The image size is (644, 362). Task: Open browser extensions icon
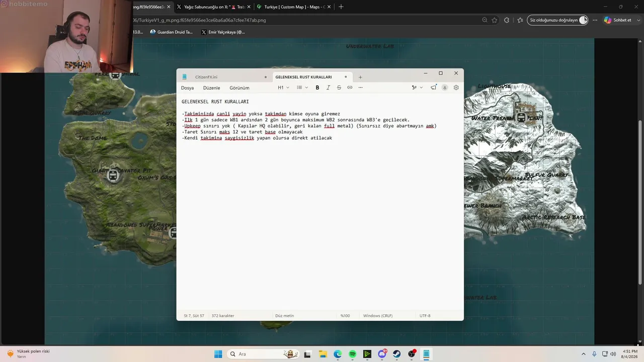(x=507, y=20)
